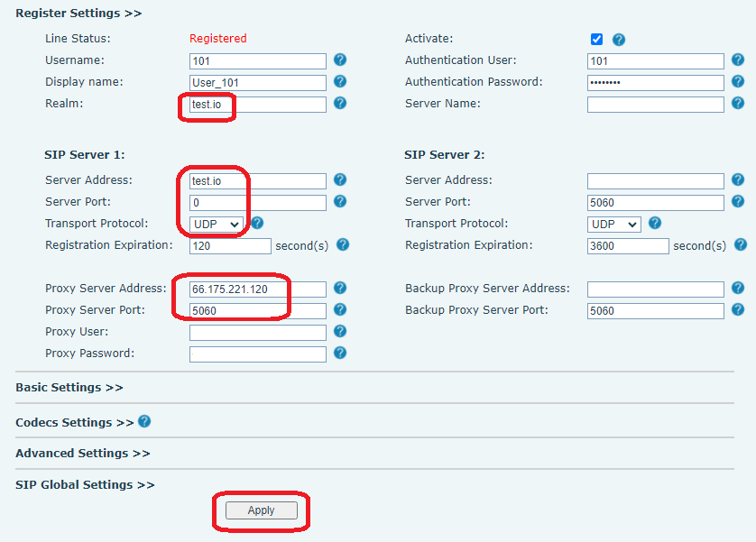Open help for Authentication Password

click(738, 82)
